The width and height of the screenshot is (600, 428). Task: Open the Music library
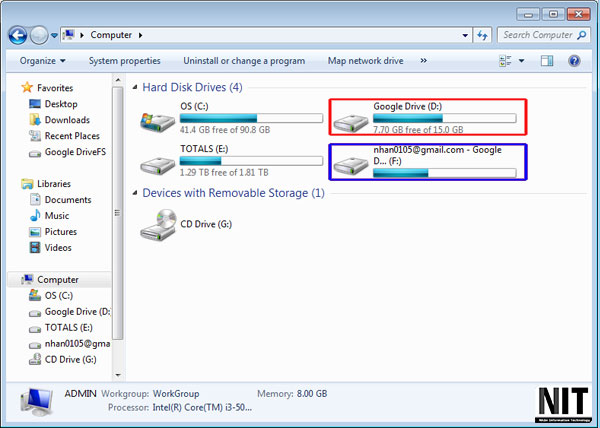pos(49,216)
